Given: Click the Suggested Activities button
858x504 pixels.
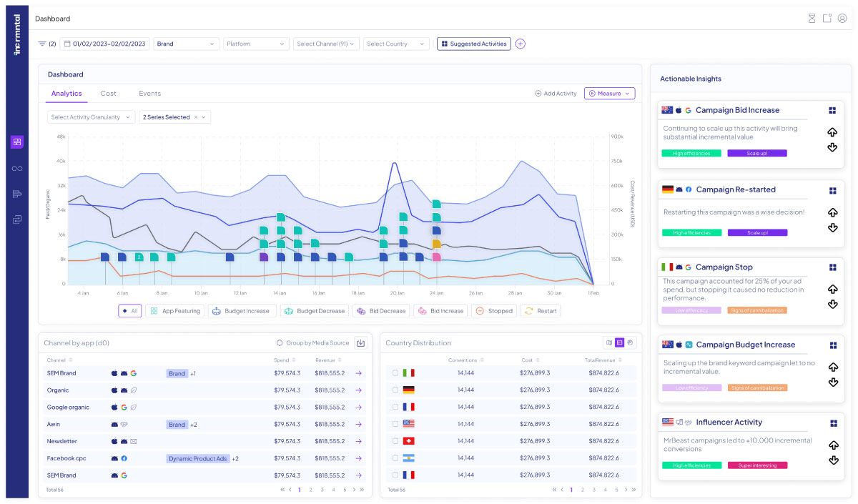Looking at the screenshot, I should pos(473,44).
